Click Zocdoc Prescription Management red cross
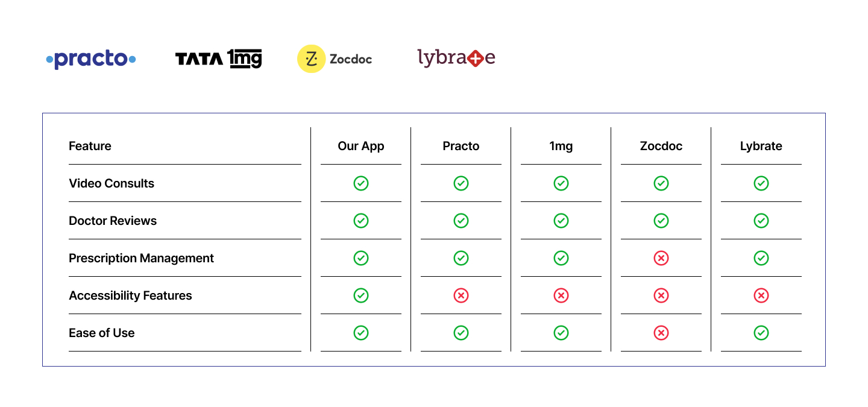868x407 pixels. (661, 258)
